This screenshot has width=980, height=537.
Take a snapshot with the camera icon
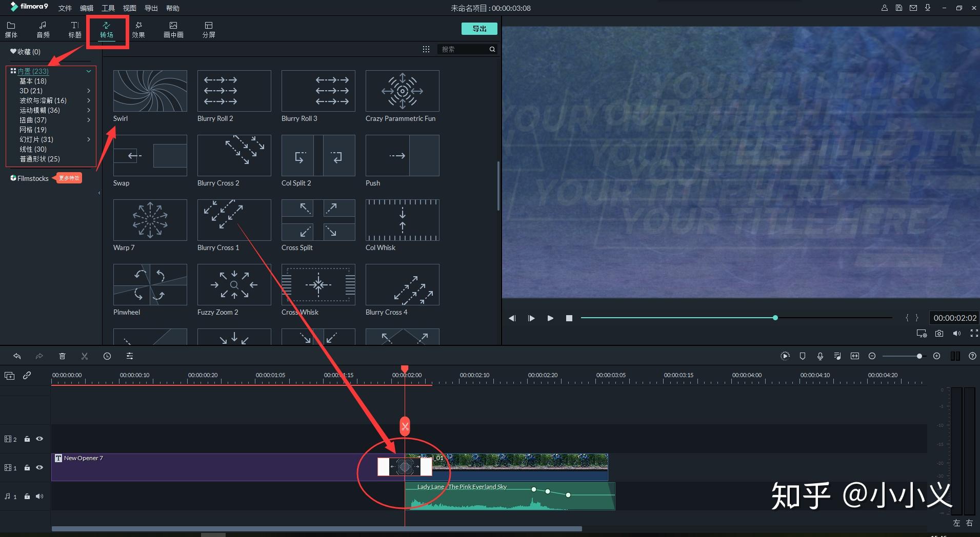[939, 333]
